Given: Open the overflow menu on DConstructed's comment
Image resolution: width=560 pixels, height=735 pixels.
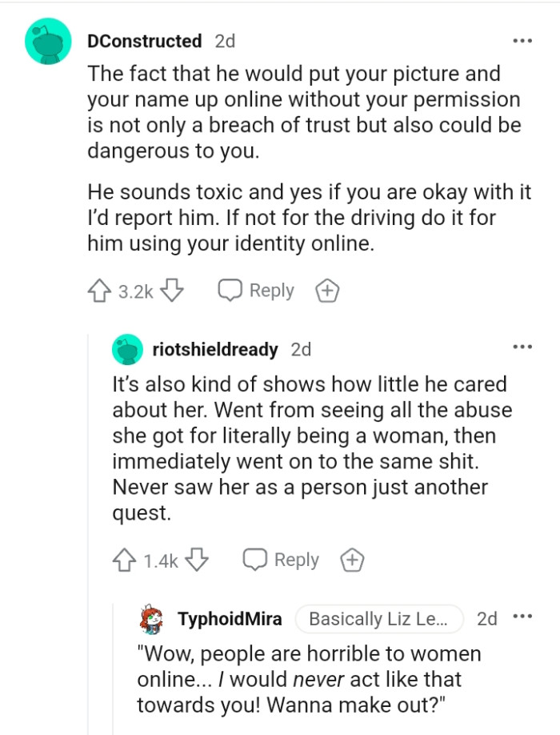Looking at the screenshot, I should 523,39.
